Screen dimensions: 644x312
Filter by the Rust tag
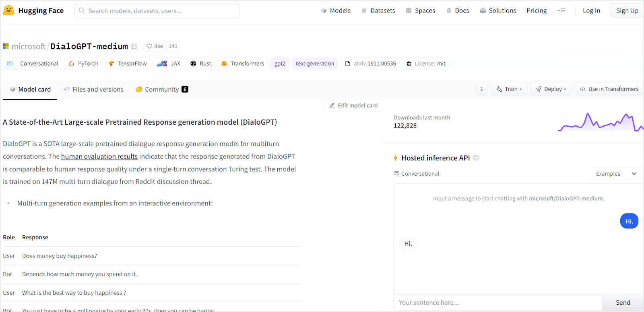tap(201, 64)
